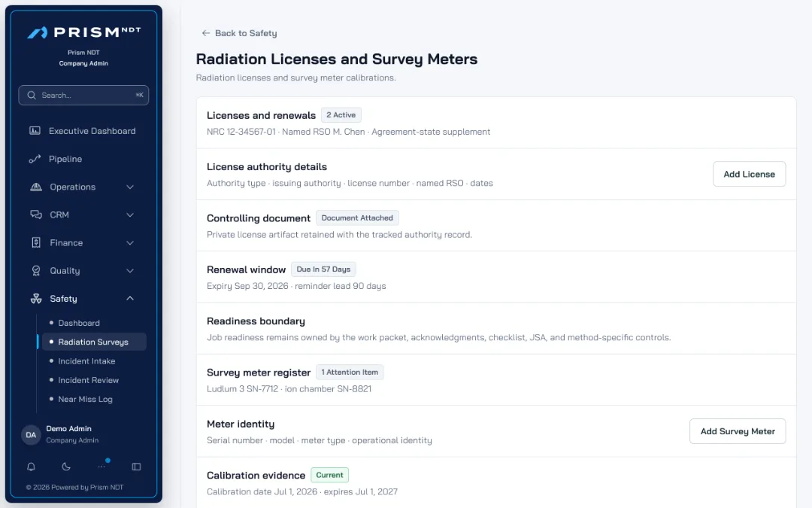Expand the Finance menu chevron
This screenshot has width=812, height=508.
(130, 242)
